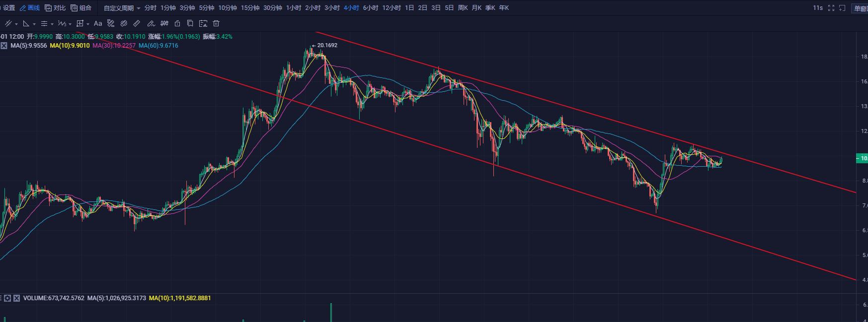Select the active 4小时 interval
868x322 pixels.
tap(351, 8)
